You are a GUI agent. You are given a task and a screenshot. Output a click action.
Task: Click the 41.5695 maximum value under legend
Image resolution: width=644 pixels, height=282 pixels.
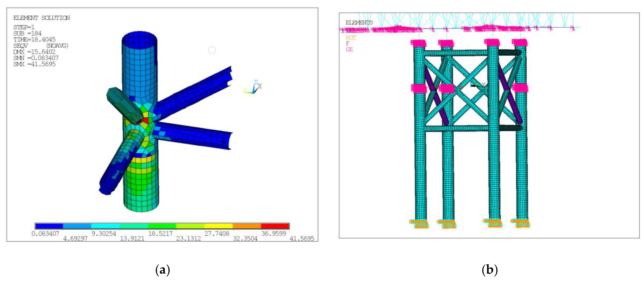tap(302, 239)
